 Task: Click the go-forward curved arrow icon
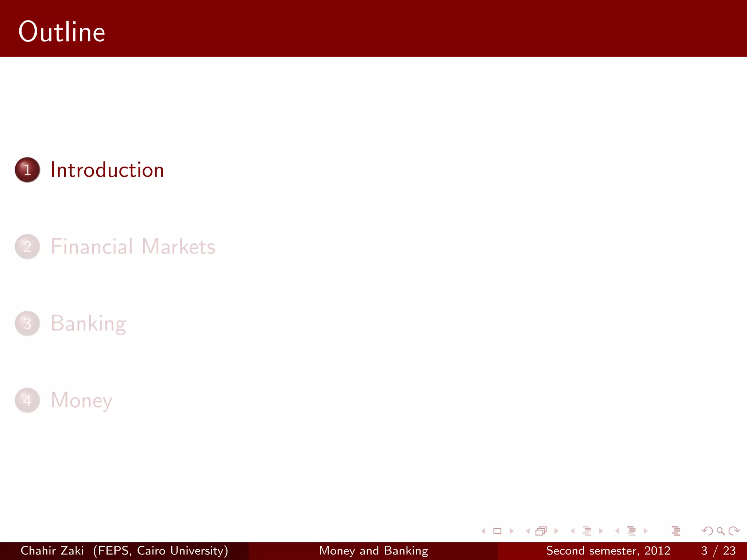[734, 531]
